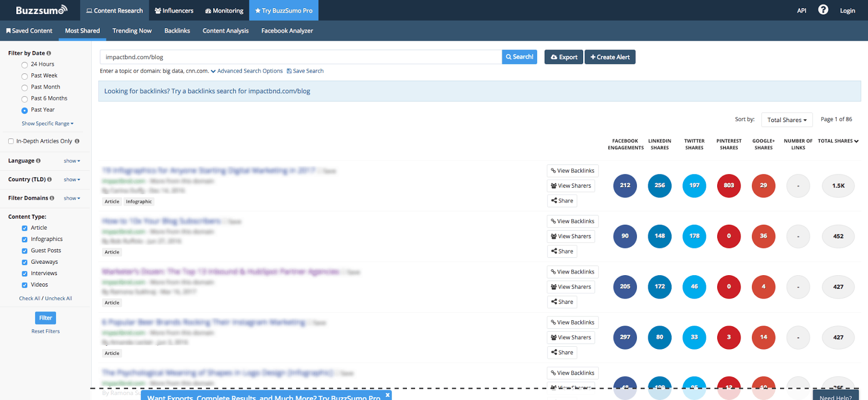Open the Total Shares sort dropdown
This screenshot has width=868, height=400.
[x=787, y=120]
